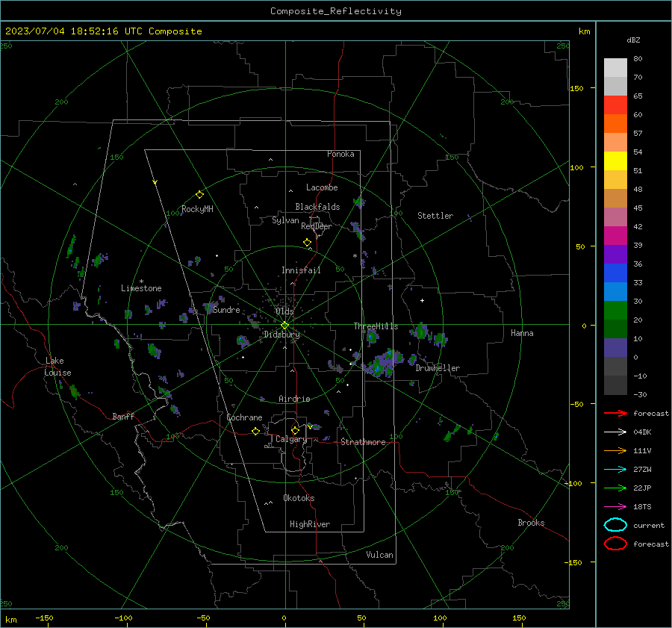Image resolution: width=672 pixels, height=628 pixels.
Task: Click the Vulcan town label
Action: (379, 555)
